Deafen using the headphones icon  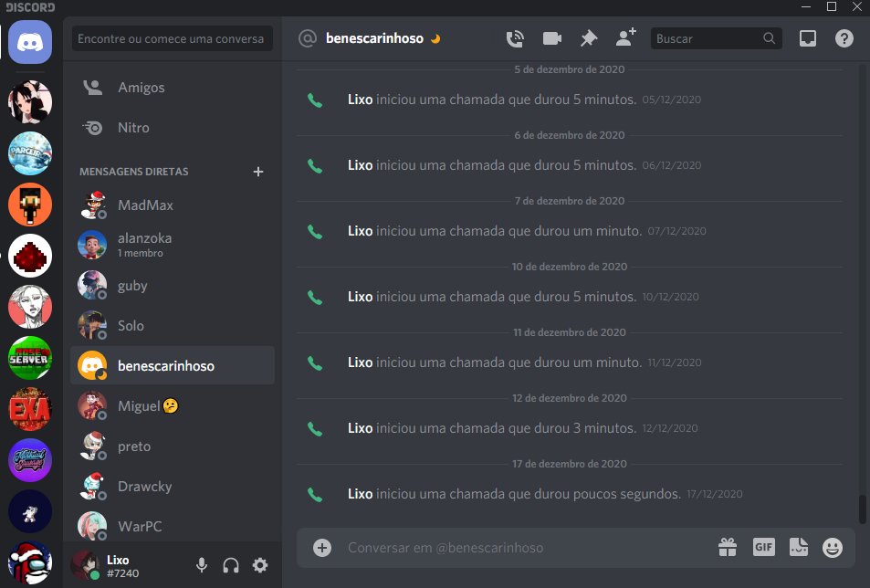[231, 565]
